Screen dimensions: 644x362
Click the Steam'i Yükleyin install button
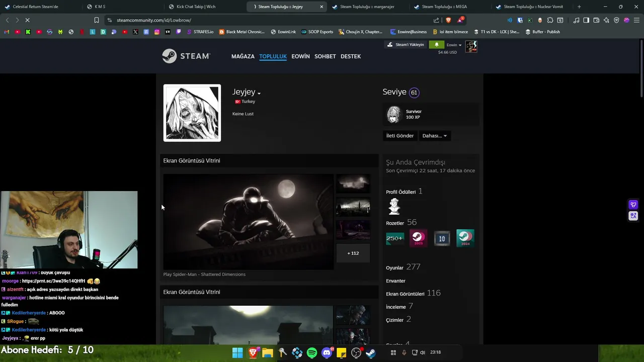click(x=406, y=44)
